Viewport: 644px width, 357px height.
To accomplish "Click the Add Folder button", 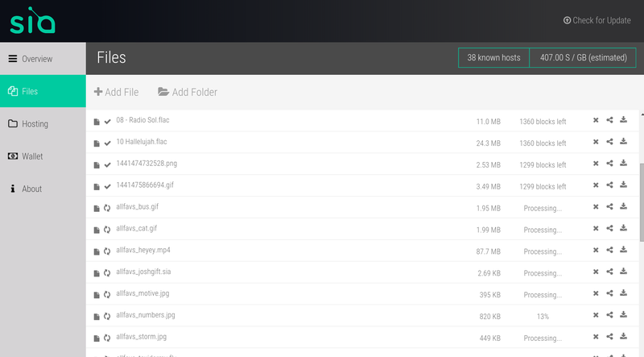I will point(188,92).
